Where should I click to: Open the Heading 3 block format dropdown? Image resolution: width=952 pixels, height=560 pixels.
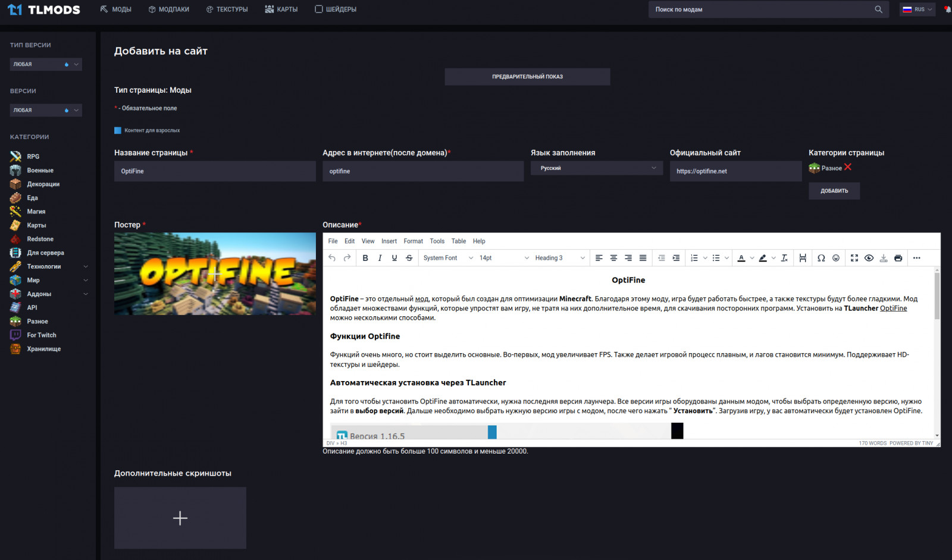[559, 258]
